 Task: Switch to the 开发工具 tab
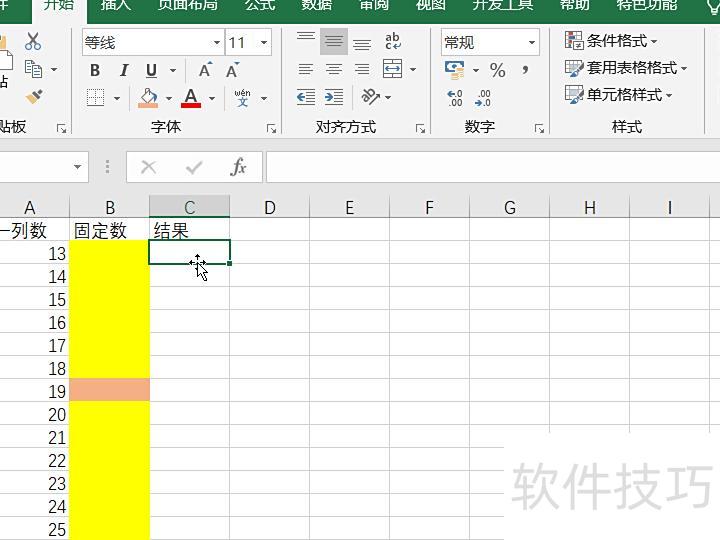[503, 5]
